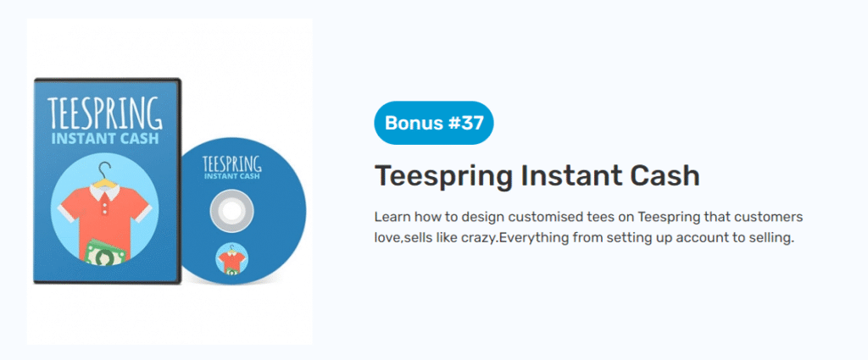Click the Teespring Instant Cash heading
The height and width of the screenshot is (360, 868).
point(537,176)
